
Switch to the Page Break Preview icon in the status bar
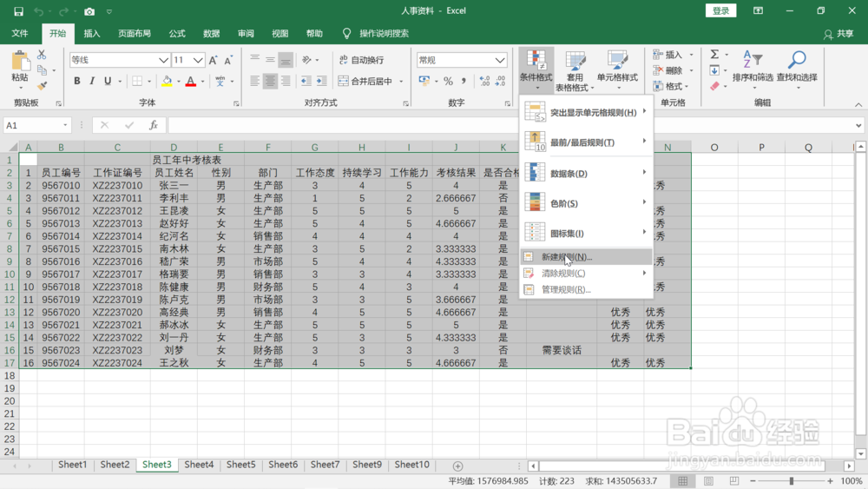click(x=734, y=480)
